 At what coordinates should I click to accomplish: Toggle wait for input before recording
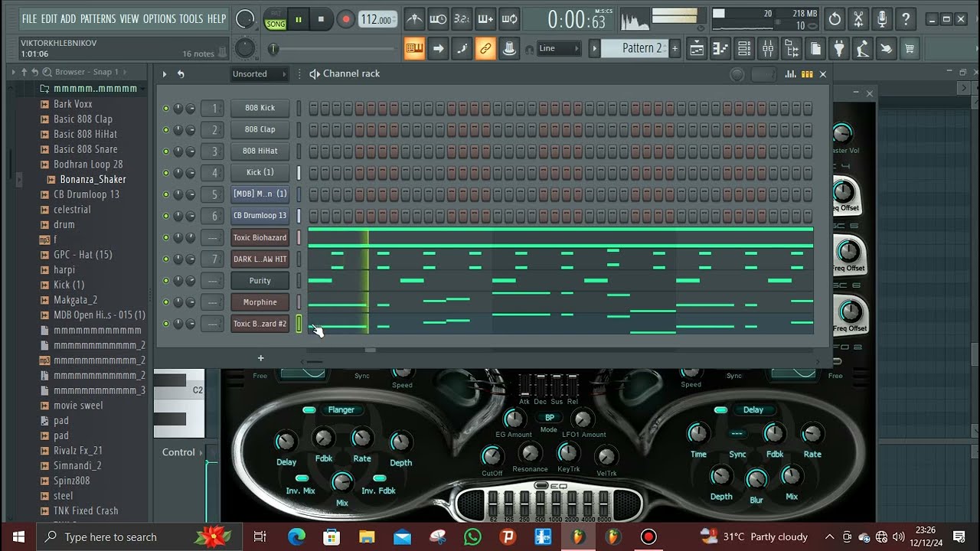(438, 19)
